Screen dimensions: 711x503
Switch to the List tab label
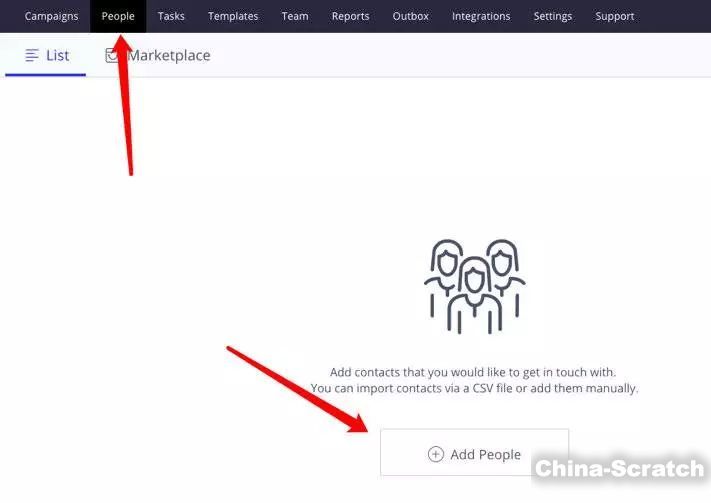pos(58,56)
